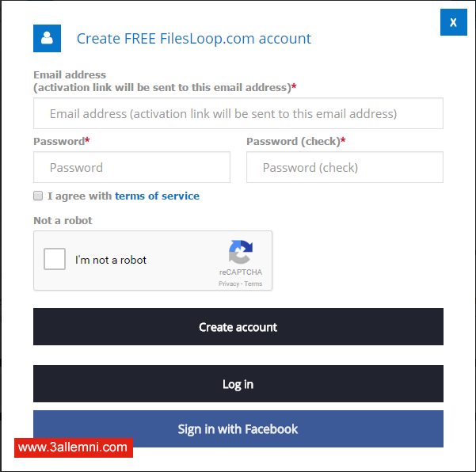
Task: Tick the agree with terms checkbox
Action: (38, 196)
